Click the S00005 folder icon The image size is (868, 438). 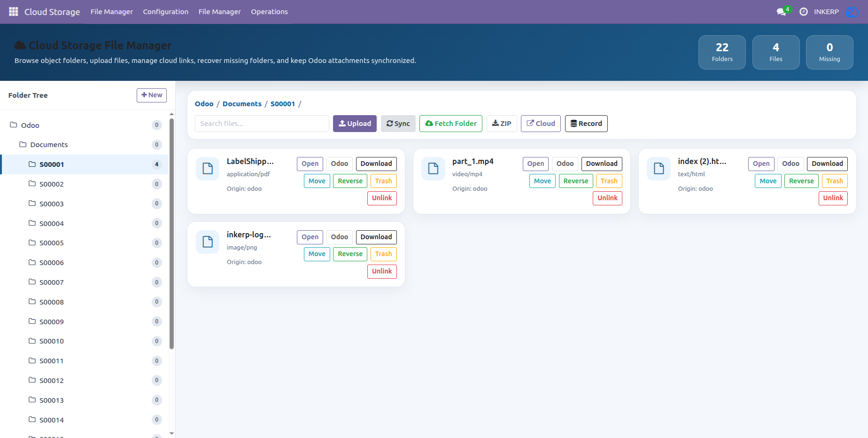point(32,242)
